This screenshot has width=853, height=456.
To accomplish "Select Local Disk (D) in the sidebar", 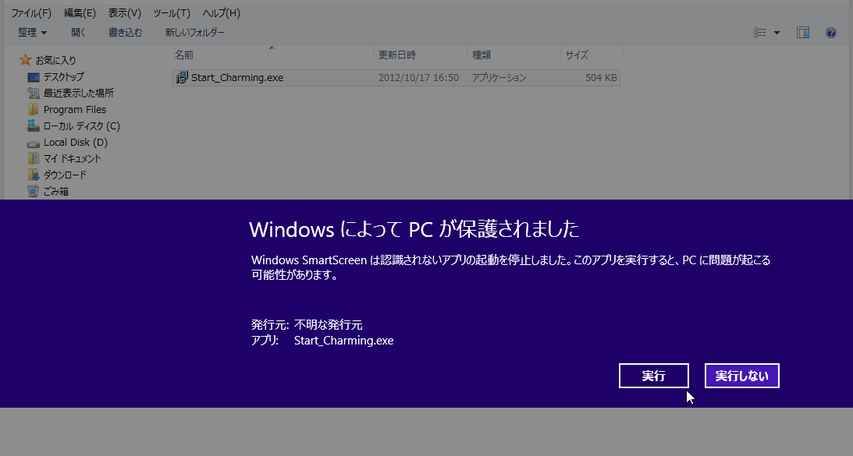I will [75, 142].
